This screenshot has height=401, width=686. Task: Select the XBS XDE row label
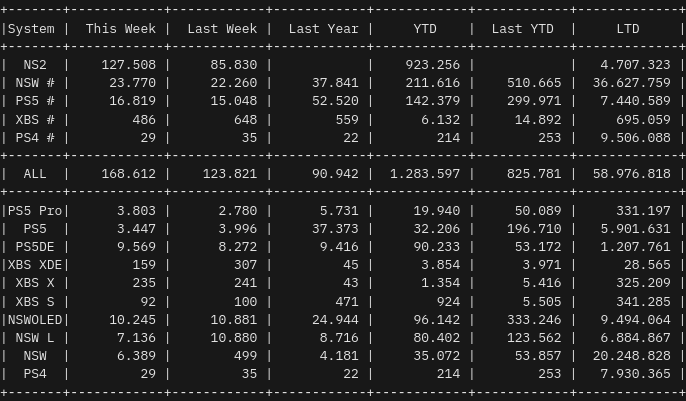pyautogui.click(x=35, y=265)
